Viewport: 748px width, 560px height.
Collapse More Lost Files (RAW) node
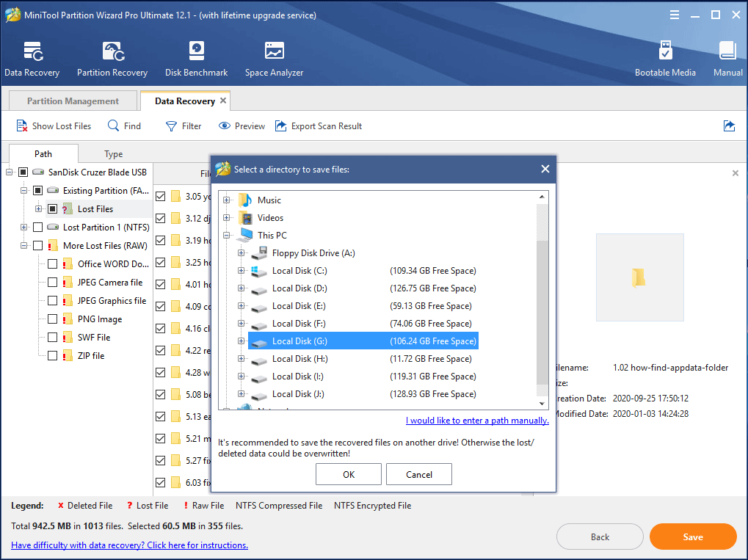click(23, 246)
